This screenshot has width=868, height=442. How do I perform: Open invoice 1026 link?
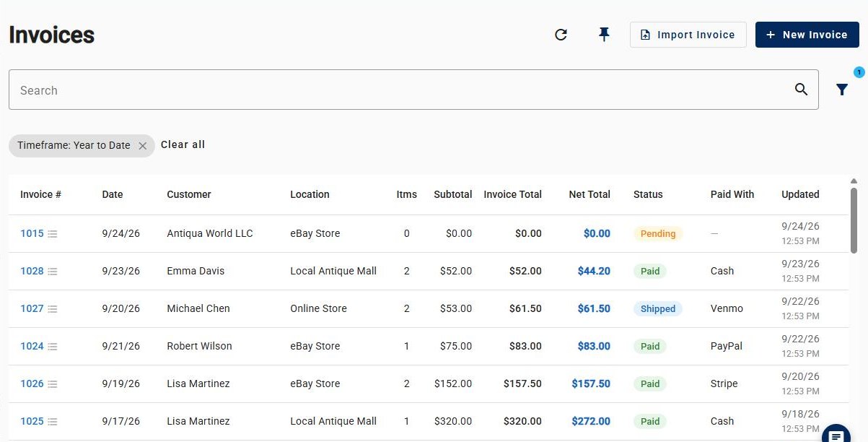(x=32, y=383)
